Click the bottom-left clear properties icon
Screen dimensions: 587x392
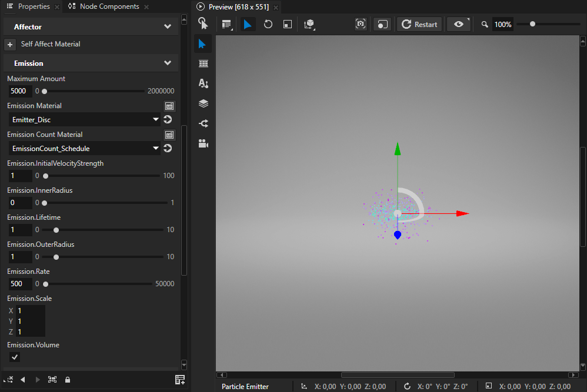[x=8, y=380]
